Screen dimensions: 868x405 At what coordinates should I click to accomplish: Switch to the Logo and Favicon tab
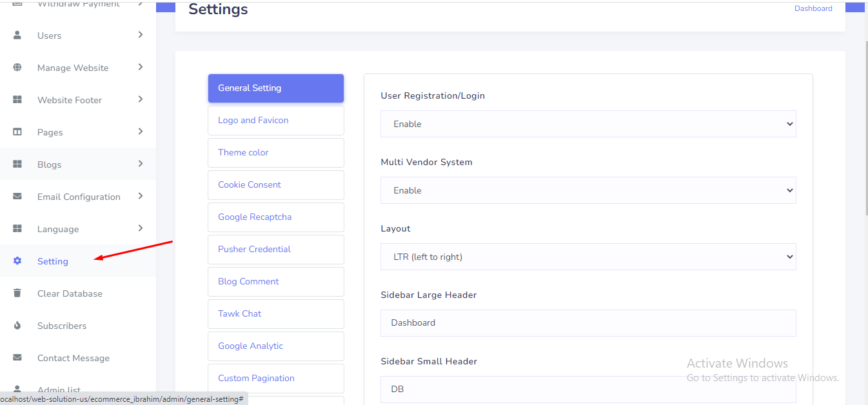[275, 121]
